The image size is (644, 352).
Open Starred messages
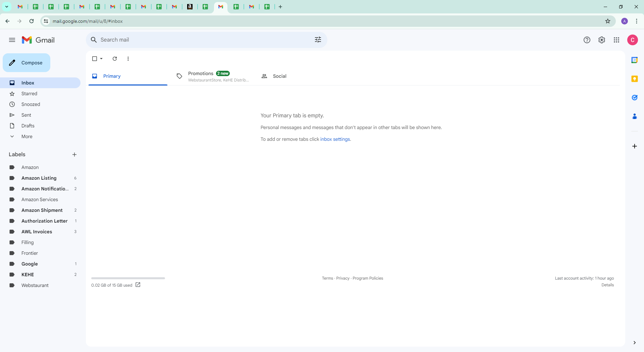(40, 94)
